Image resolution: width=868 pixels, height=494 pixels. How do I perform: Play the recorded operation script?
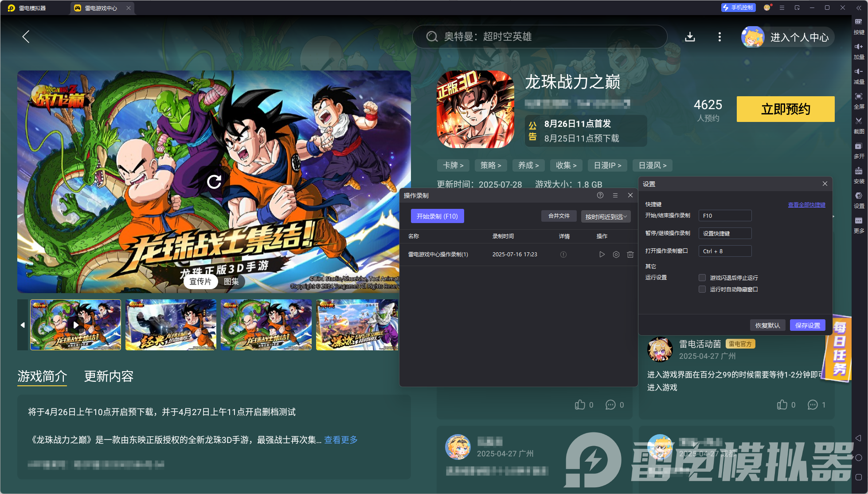pos(602,255)
